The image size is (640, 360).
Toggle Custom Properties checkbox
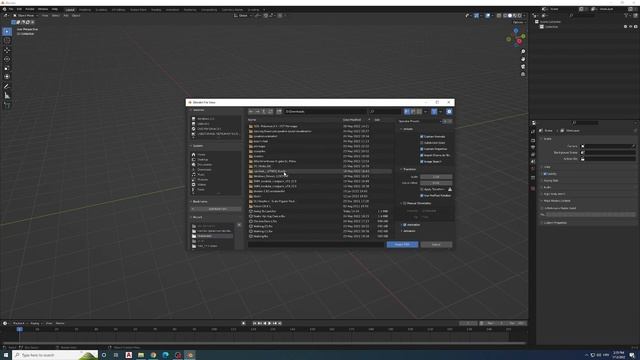pyautogui.click(x=422, y=149)
